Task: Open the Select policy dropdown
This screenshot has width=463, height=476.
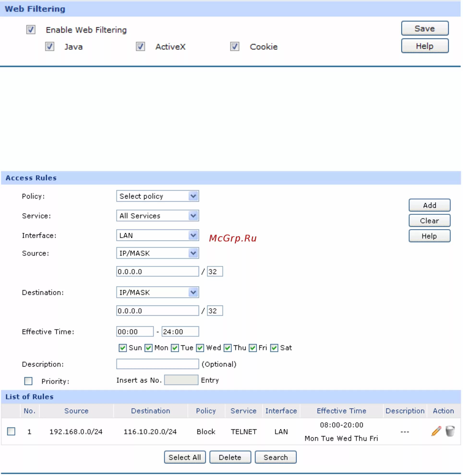Action: pyautogui.click(x=157, y=196)
